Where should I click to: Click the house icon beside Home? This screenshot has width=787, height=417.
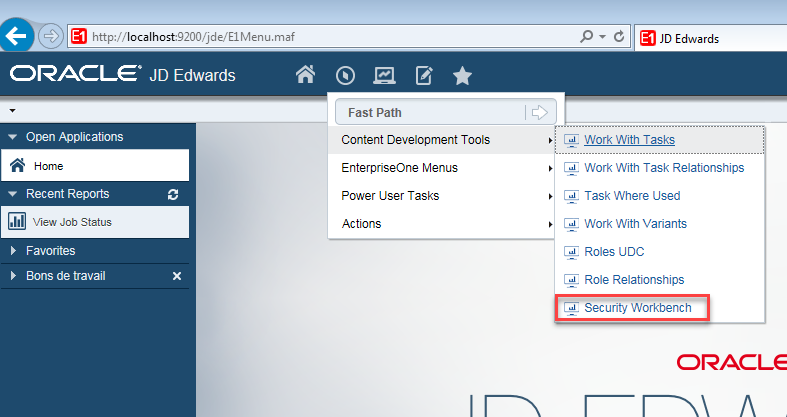point(18,165)
